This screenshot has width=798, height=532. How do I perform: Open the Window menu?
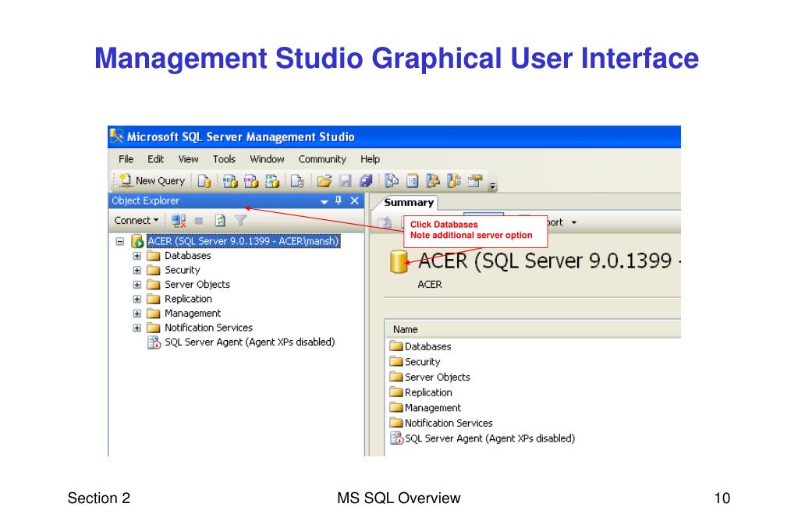click(x=267, y=159)
